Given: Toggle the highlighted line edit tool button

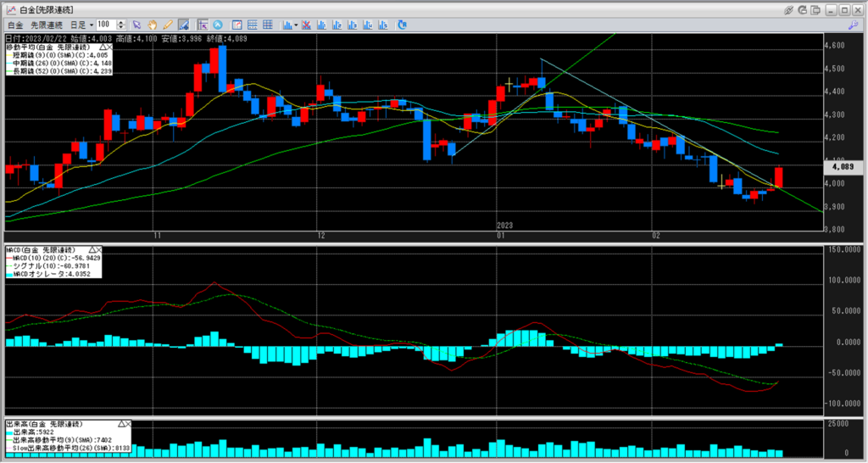Looking at the screenshot, I should tap(182, 25).
